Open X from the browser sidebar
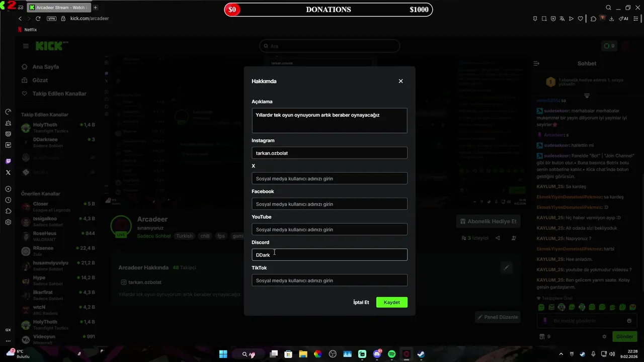This screenshot has height=362, width=644. (8, 172)
